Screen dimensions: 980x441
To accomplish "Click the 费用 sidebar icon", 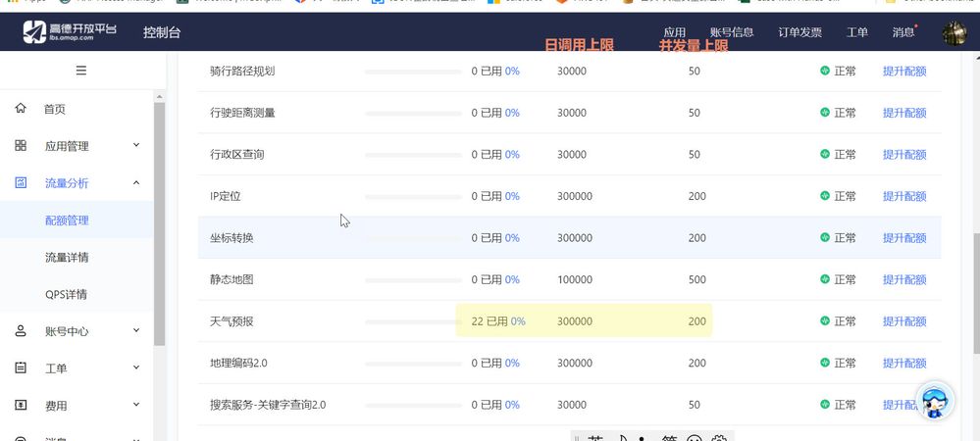I will [21, 405].
